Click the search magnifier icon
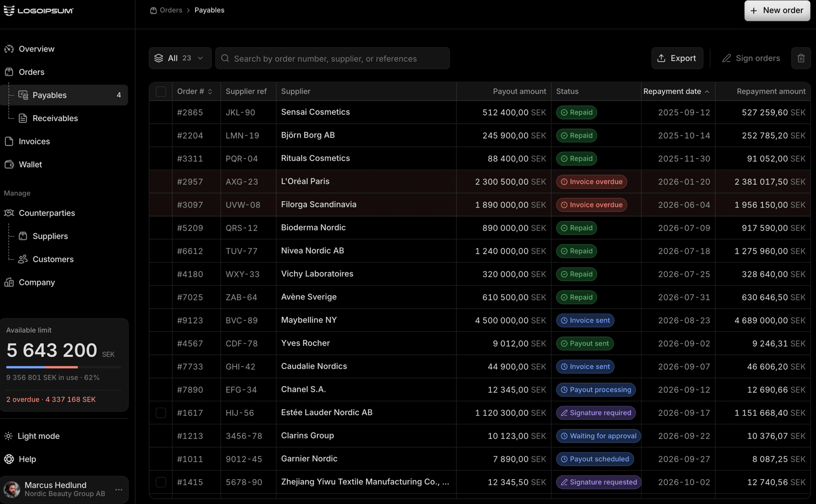Image resolution: width=816 pixels, height=504 pixels. point(225,58)
